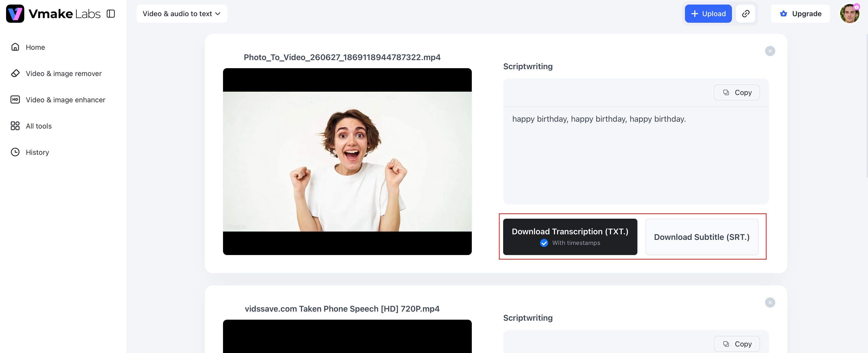Viewport: 868px width, 353px height.
Task: Click the Home icon in the sidebar
Action: (x=15, y=47)
